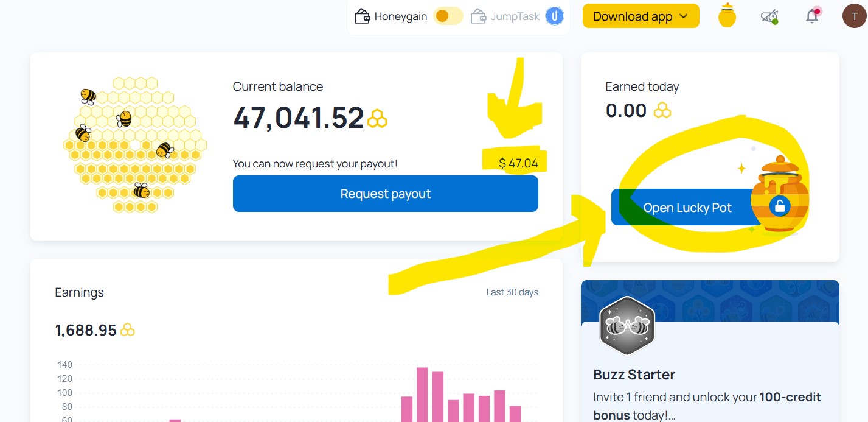Open the user profile avatar T
The width and height of the screenshot is (868, 422).
point(854,16)
